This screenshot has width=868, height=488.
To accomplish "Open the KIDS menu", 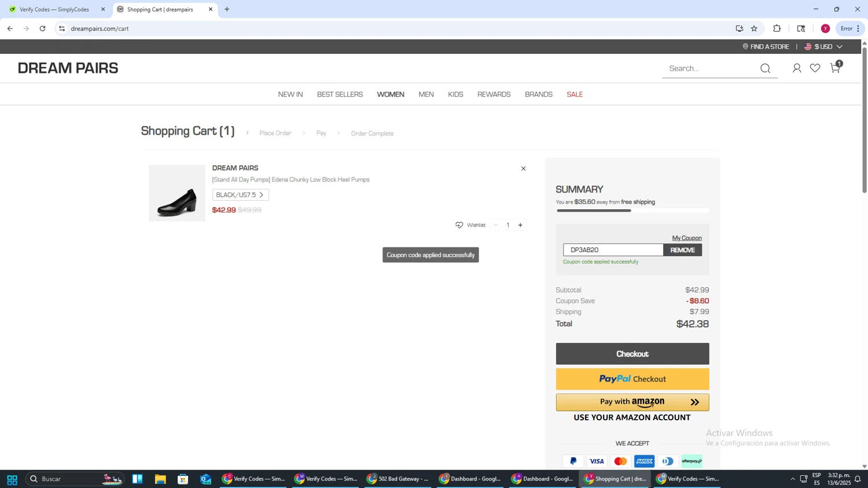I will [455, 94].
